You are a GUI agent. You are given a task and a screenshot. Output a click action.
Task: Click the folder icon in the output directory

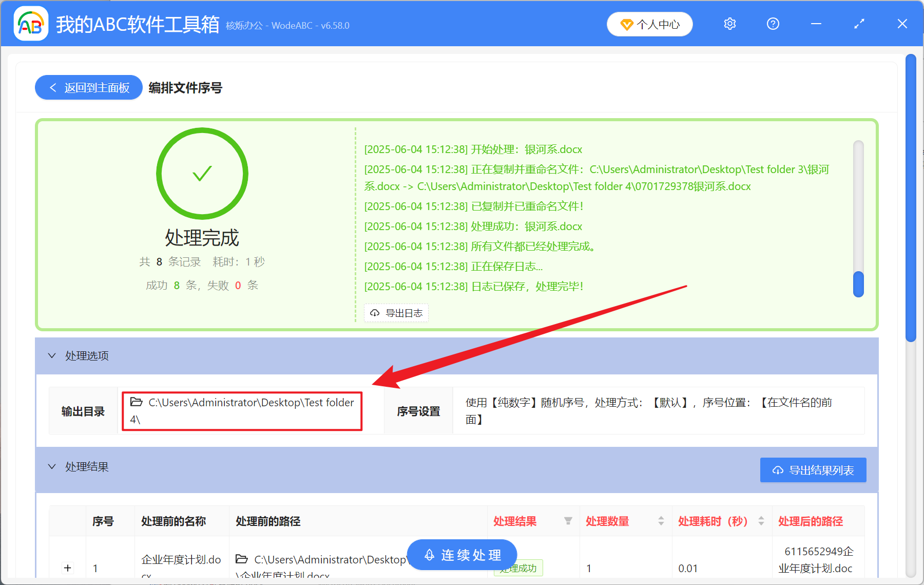[135, 403]
